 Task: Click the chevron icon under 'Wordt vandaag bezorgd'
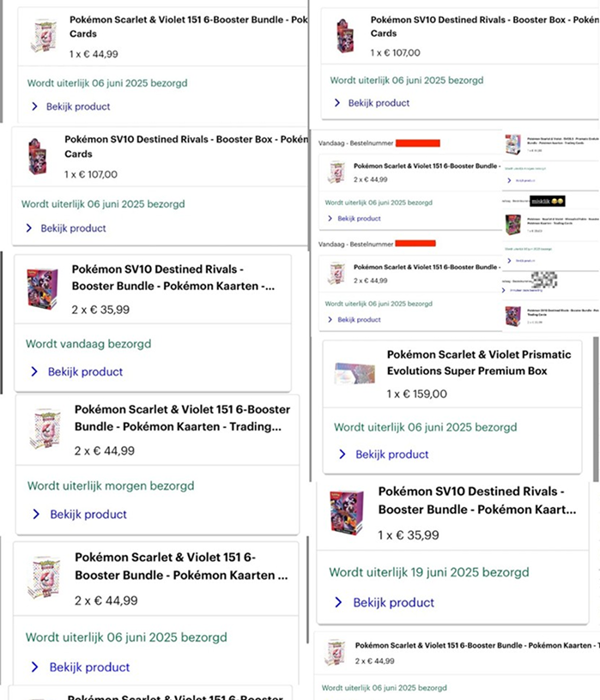click(x=34, y=372)
